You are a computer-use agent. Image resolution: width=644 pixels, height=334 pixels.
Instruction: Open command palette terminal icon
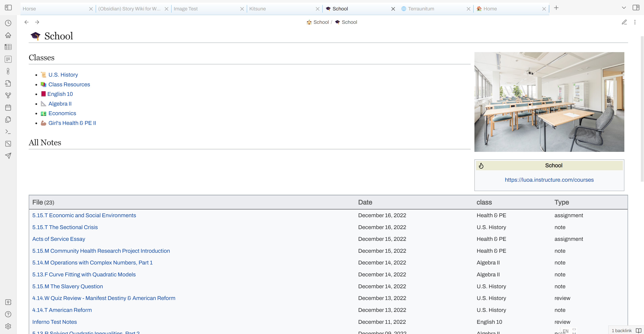(8, 132)
